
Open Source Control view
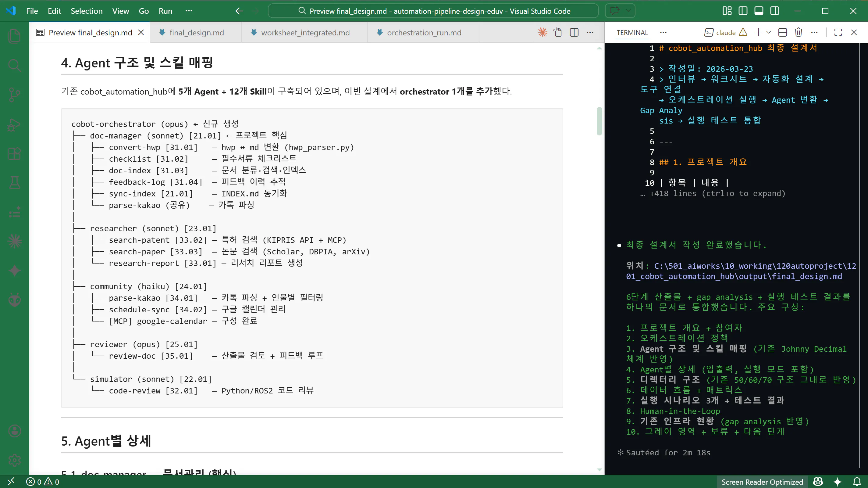tap(15, 95)
